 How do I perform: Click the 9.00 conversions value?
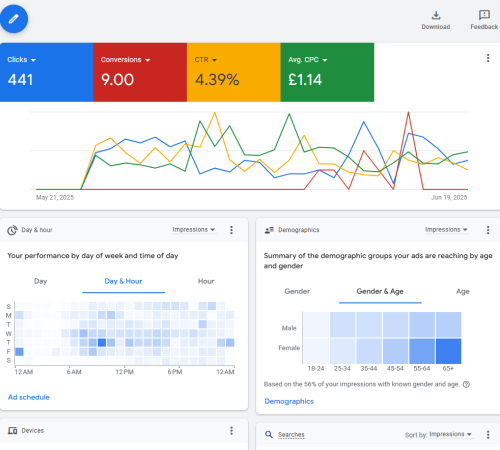tap(117, 80)
